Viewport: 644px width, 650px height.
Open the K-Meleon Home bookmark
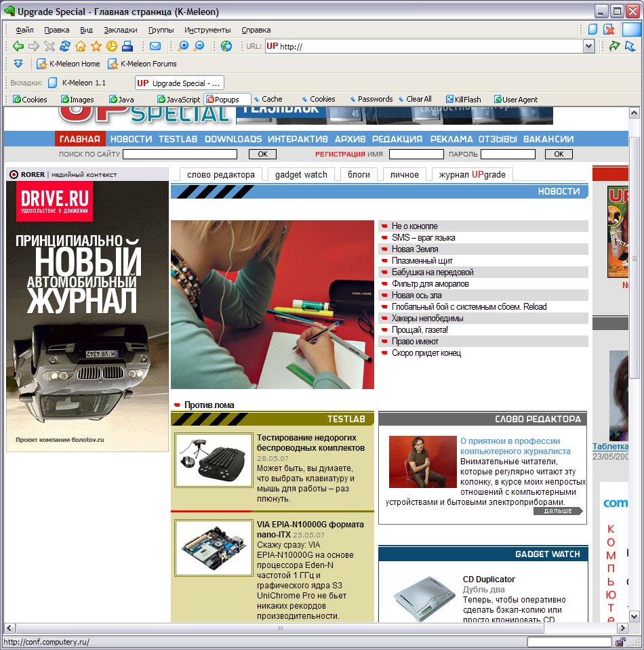(68, 64)
